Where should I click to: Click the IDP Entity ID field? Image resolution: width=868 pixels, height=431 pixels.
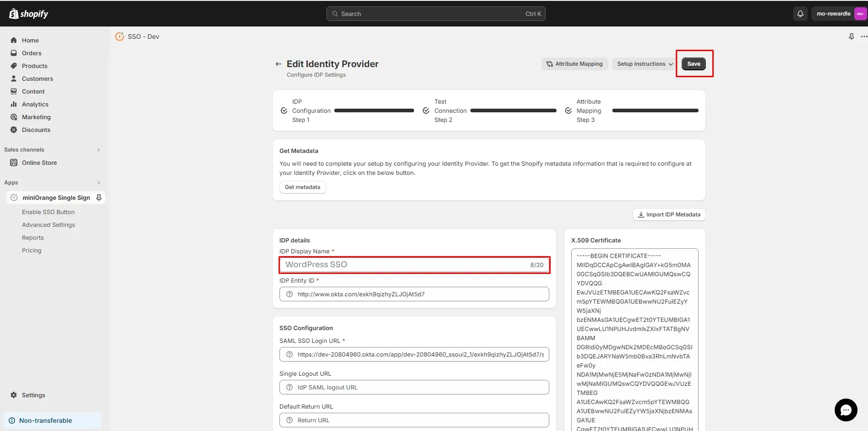414,294
